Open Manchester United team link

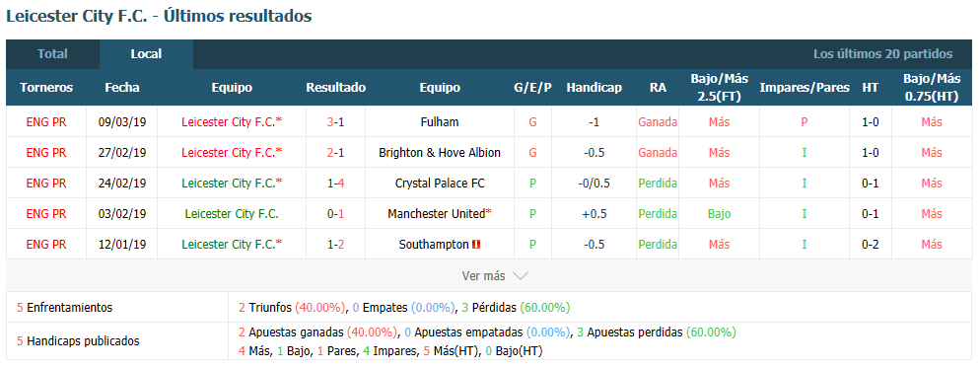(436, 214)
